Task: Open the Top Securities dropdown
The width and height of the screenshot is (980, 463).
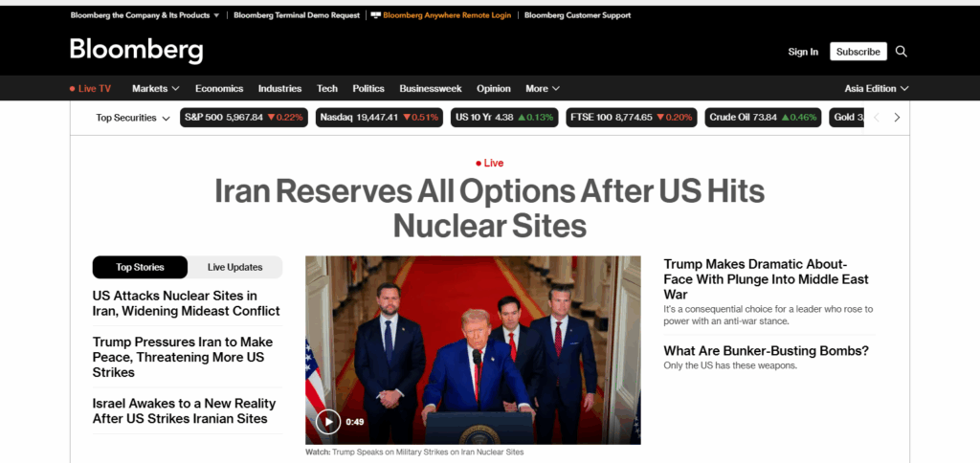Action: (x=133, y=118)
